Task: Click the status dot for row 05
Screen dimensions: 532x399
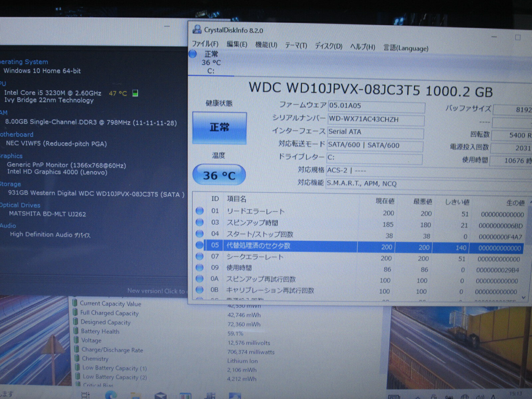Action: coord(199,245)
